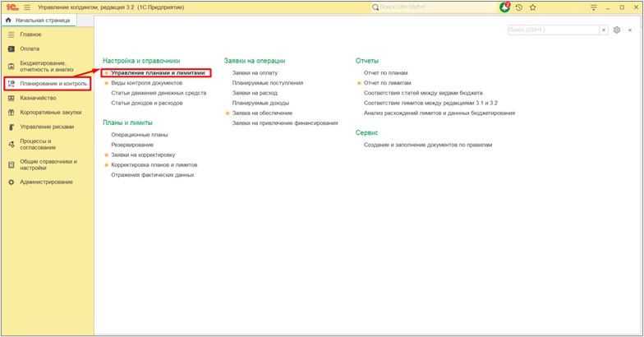Click the 1C application logo
644x337 pixels.
tap(11, 7)
